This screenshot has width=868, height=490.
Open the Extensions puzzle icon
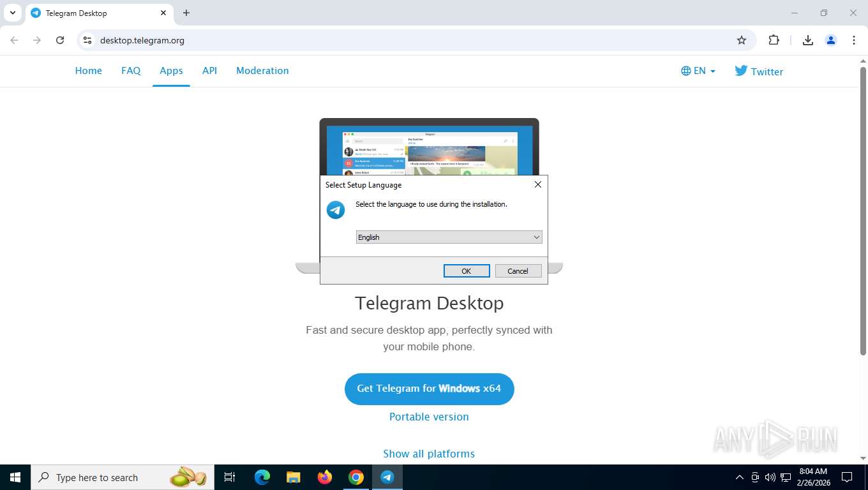[x=774, y=40]
